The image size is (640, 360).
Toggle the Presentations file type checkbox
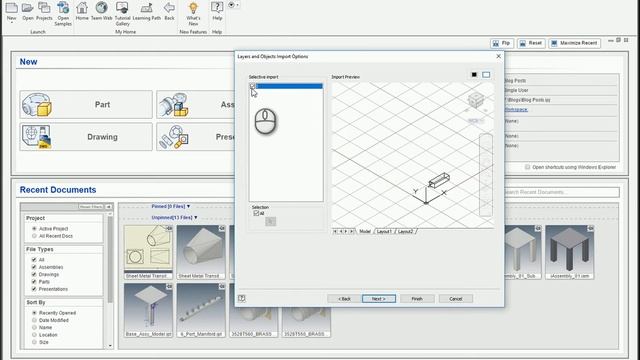34,289
